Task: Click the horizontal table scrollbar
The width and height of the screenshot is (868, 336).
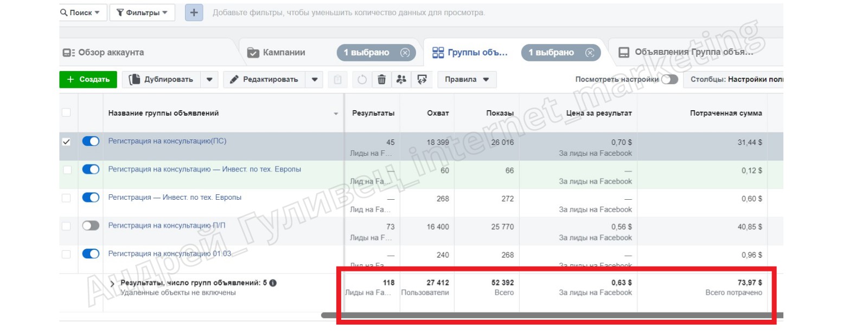Action: 552,315
